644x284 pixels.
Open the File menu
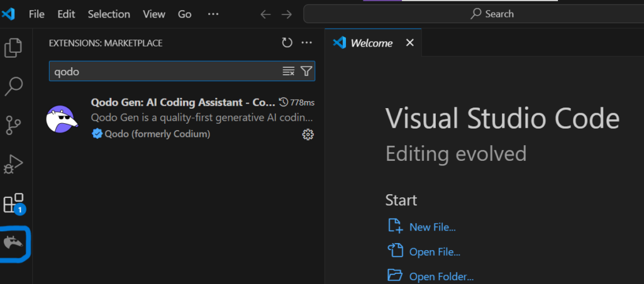(36, 14)
